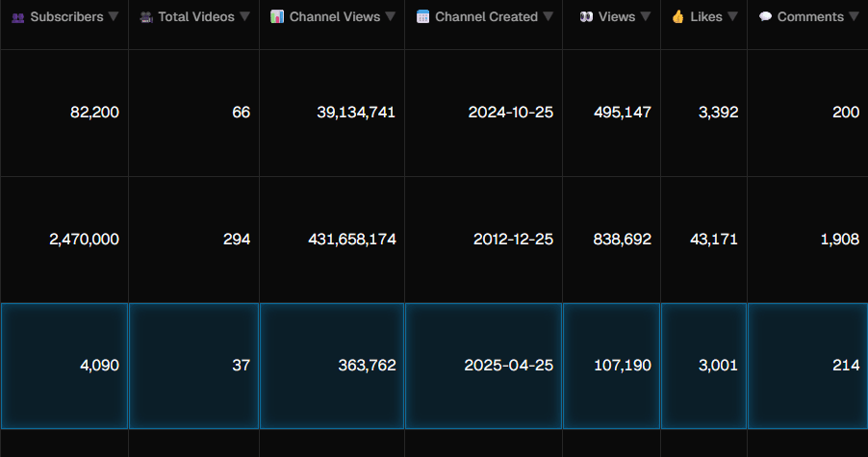Select the cell showing 66 total videos
The image size is (868, 457).
coord(193,113)
